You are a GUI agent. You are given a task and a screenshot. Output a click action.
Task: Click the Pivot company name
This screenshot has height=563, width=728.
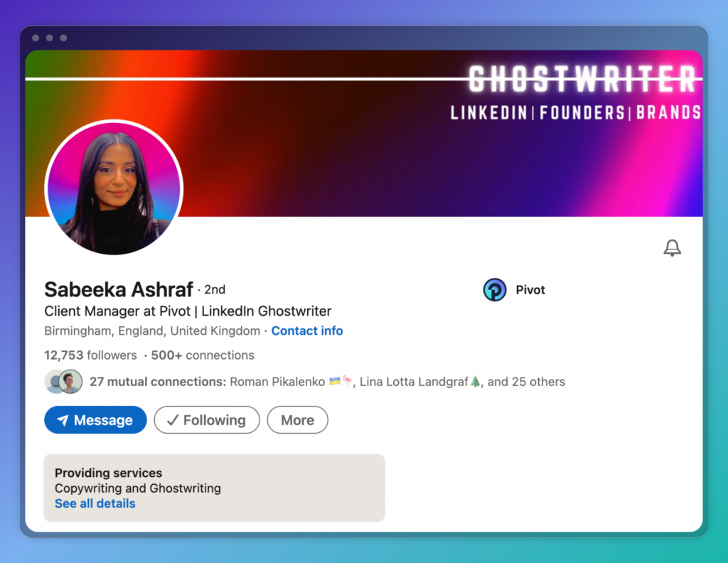(x=530, y=289)
